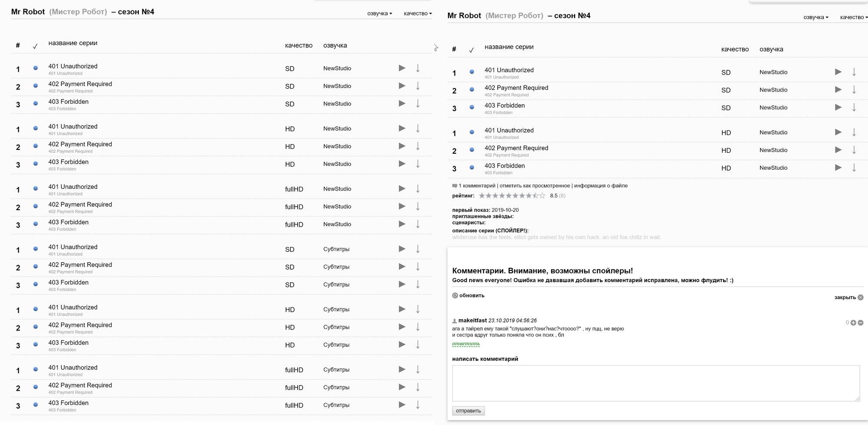Toggle watched dot for 402 Payment Required HD Субтитры
The image size is (868, 425).
(x=36, y=327)
